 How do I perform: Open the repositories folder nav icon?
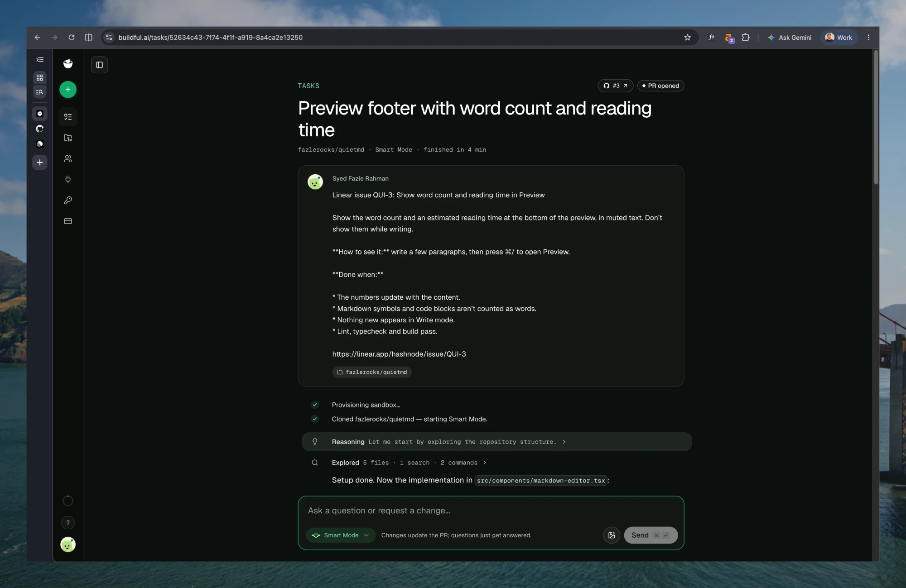tap(68, 138)
